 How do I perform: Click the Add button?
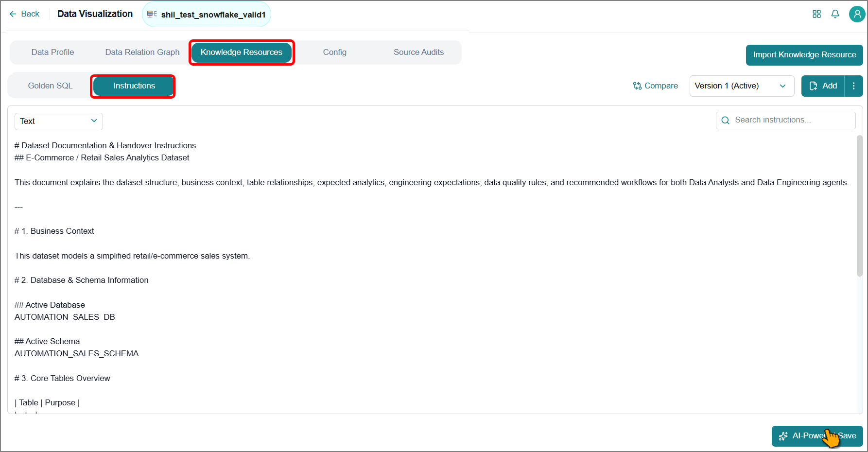823,86
